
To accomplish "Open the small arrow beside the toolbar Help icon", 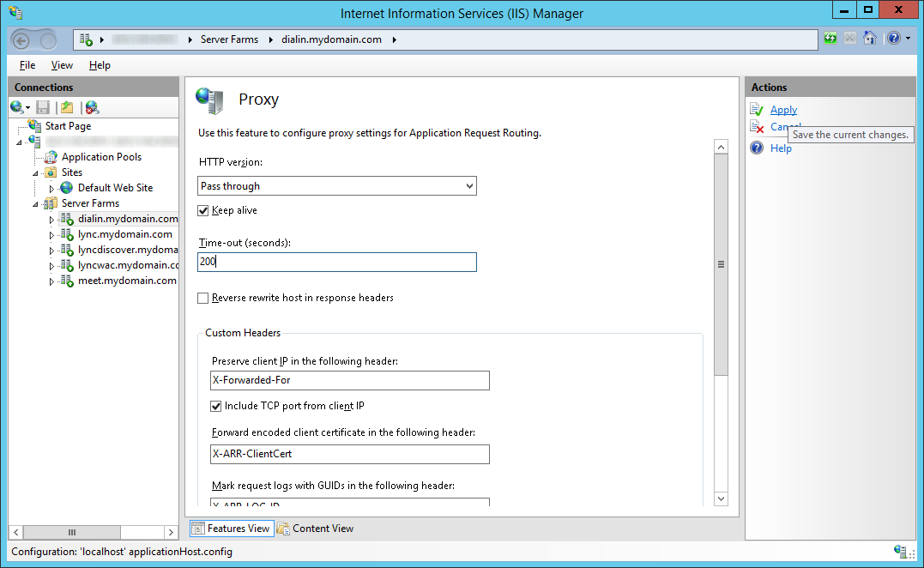I will coord(908,39).
